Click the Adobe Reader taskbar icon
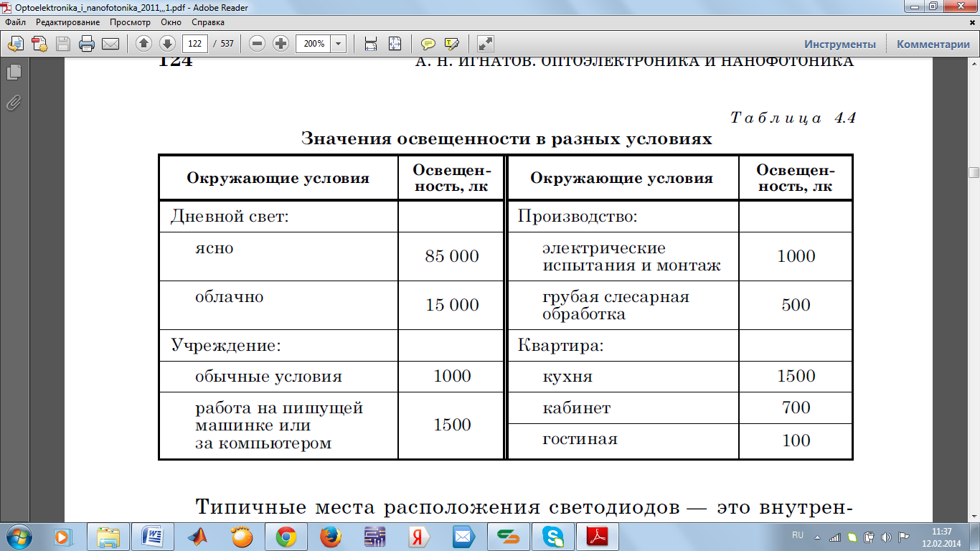This screenshot has height=551, width=980. [598, 537]
